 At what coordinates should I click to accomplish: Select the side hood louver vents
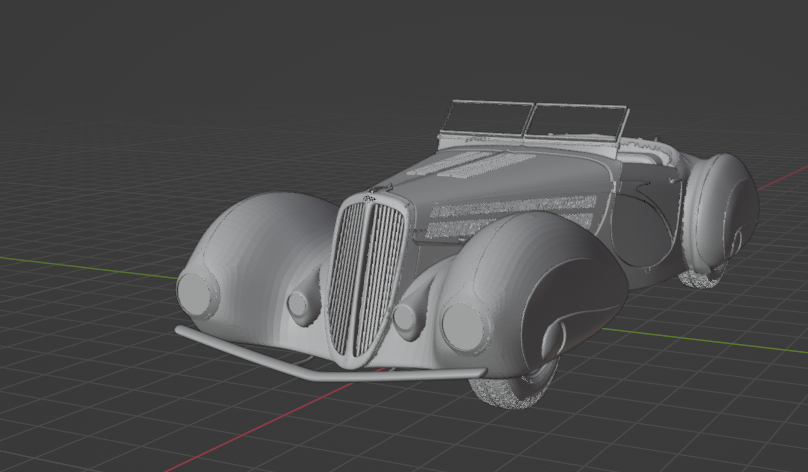[x=510, y=216]
